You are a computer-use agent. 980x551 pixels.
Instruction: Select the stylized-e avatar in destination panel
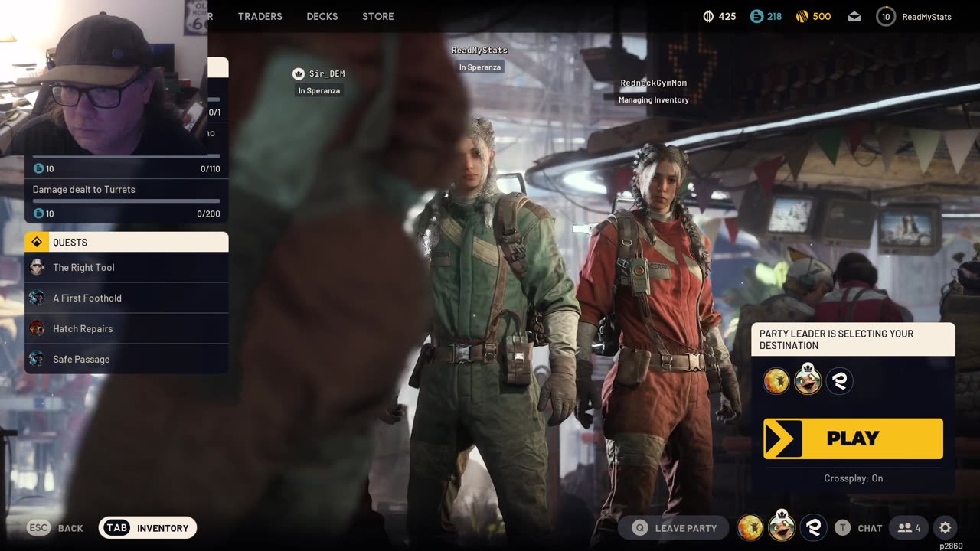coord(840,381)
